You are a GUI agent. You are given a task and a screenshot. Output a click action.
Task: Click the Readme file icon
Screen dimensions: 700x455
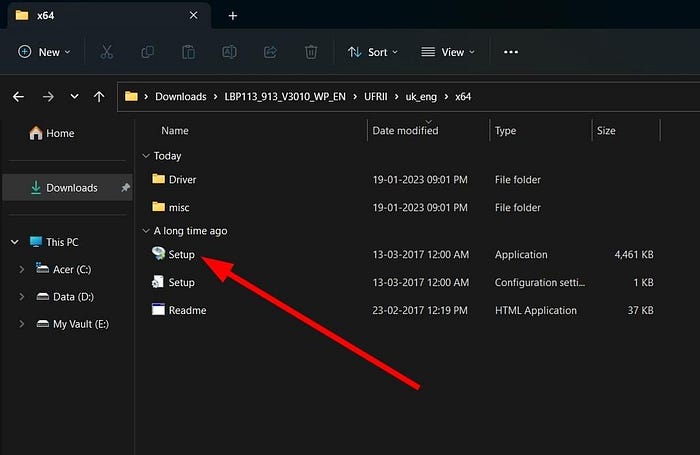pos(158,309)
